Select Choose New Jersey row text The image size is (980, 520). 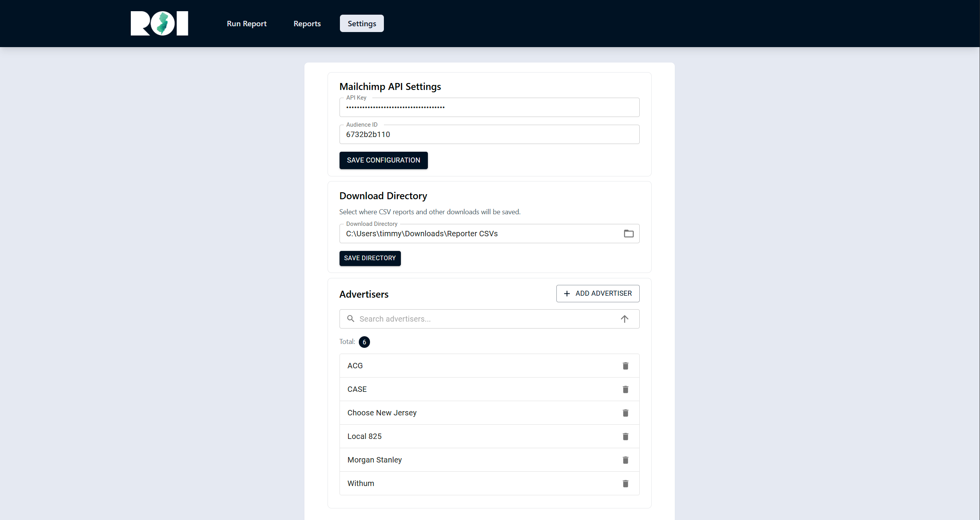[382, 413]
